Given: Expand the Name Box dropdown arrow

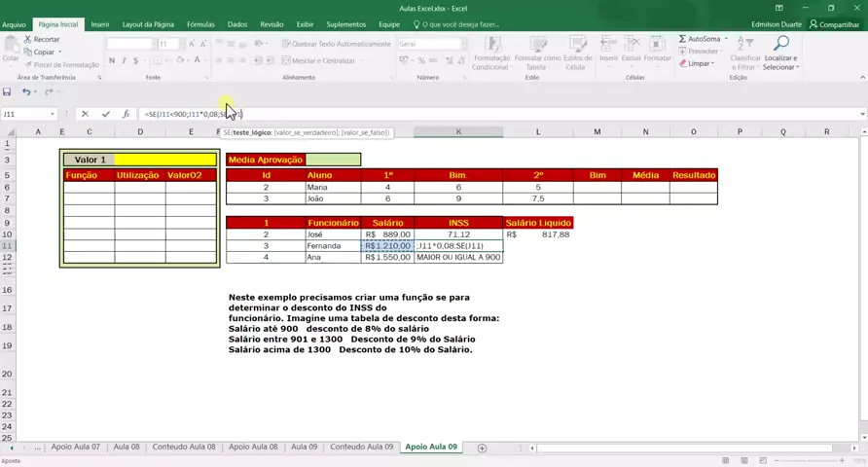Looking at the screenshot, I should click(x=53, y=114).
